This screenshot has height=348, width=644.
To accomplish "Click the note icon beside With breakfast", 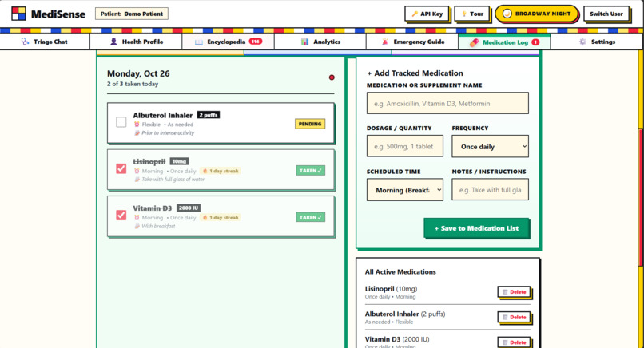I will (x=137, y=226).
